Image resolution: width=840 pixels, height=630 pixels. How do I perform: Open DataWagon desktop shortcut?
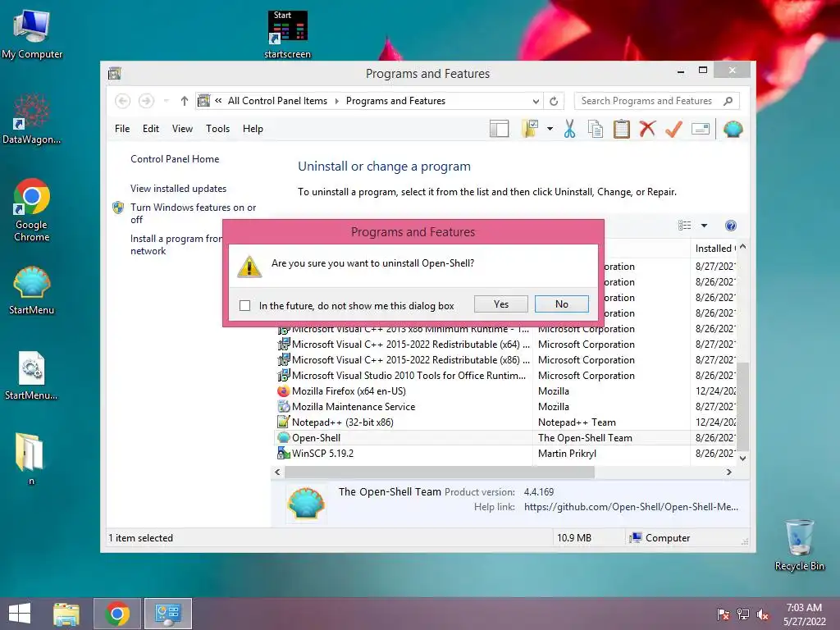coord(32,119)
